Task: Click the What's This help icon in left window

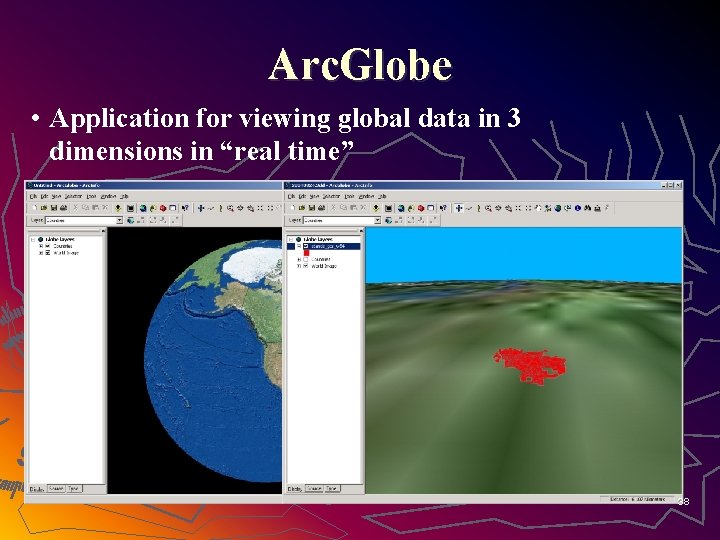Action: click(x=185, y=208)
